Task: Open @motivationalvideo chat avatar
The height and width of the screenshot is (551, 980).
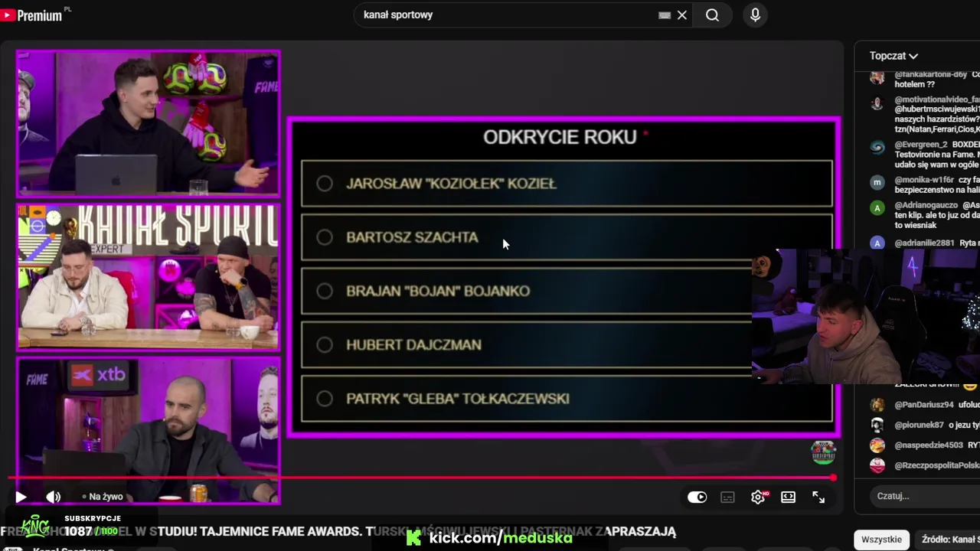Action: (x=877, y=103)
